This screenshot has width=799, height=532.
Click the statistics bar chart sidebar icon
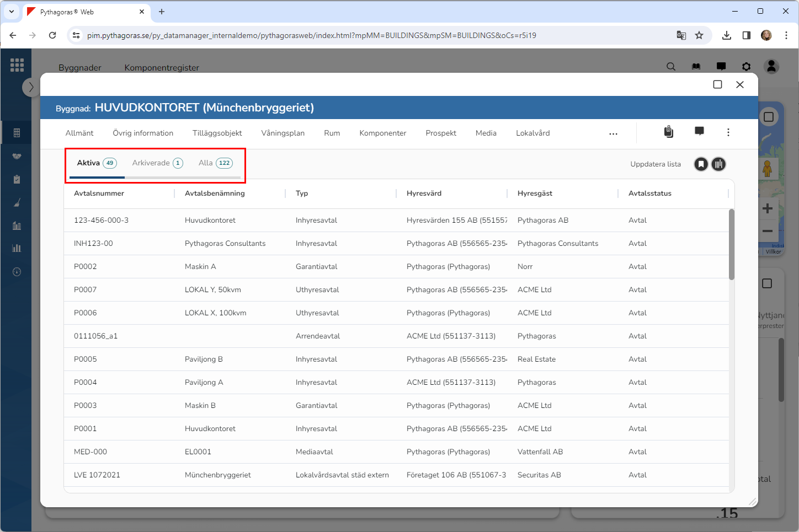point(17,248)
